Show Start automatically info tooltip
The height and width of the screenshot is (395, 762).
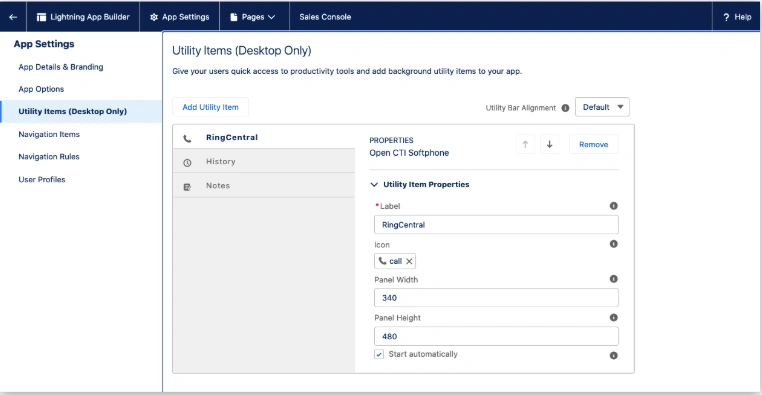(614, 356)
